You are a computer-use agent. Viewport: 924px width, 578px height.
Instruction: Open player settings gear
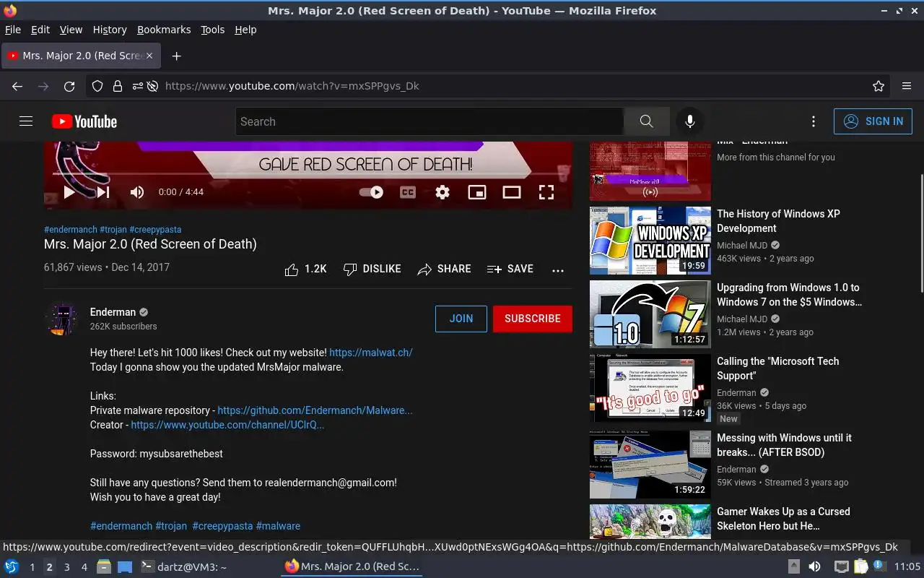tap(443, 192)
